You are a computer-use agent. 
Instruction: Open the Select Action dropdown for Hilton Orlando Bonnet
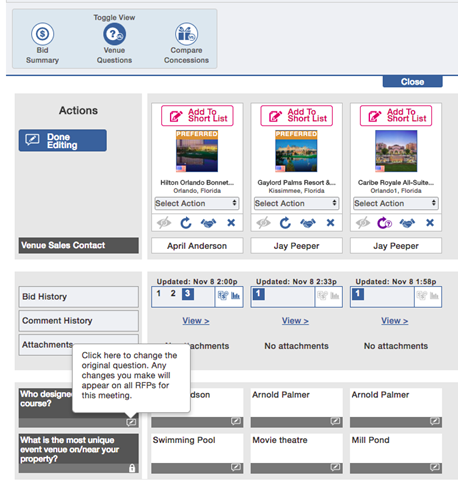coord(197,203)
